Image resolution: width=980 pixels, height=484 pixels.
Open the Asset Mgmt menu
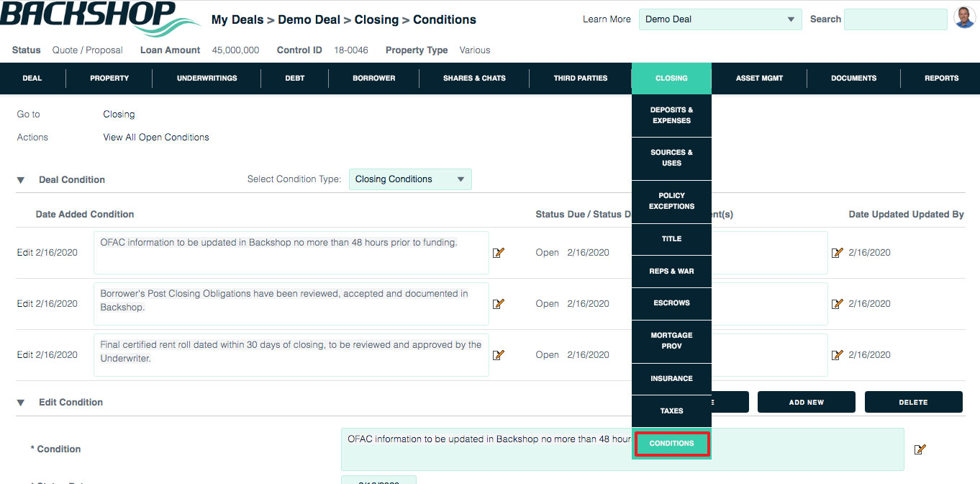click(x=759, y=79)
